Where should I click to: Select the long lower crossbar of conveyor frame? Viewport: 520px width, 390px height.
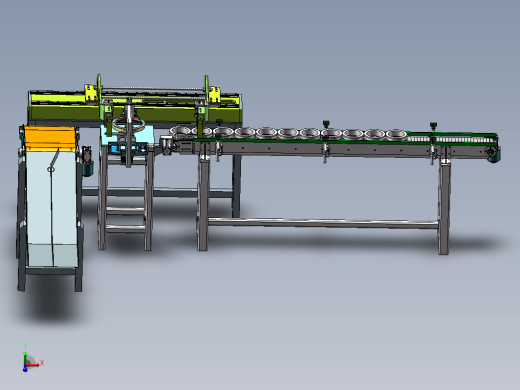click(x=323, y=223)
